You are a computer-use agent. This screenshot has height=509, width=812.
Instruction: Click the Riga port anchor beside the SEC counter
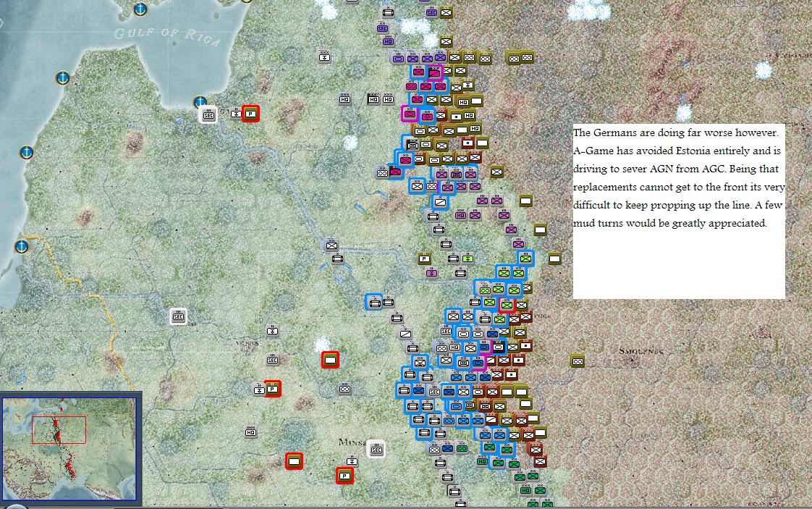200,102
